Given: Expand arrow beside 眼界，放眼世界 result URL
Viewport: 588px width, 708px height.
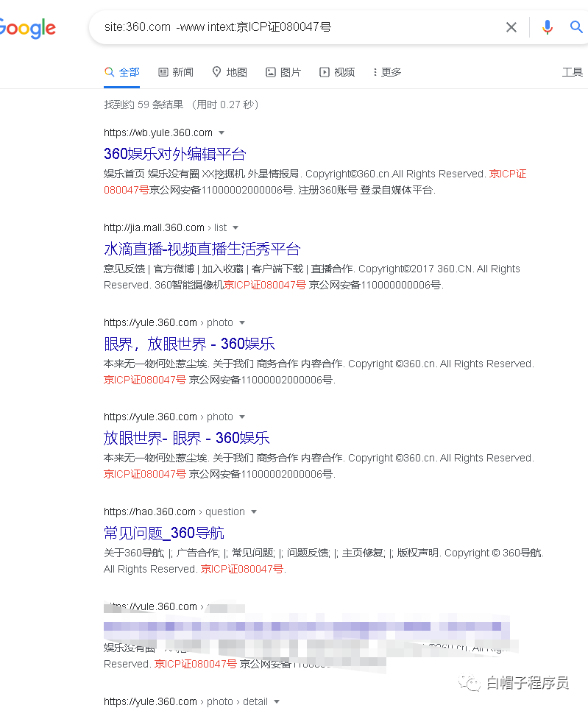Looking at the screenshot, I should click(242, 322).
